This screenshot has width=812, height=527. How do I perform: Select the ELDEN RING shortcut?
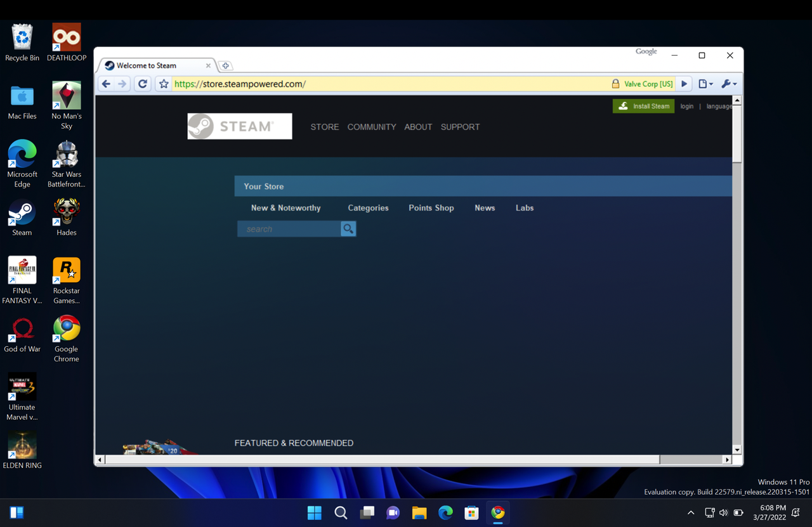point(22,451)
